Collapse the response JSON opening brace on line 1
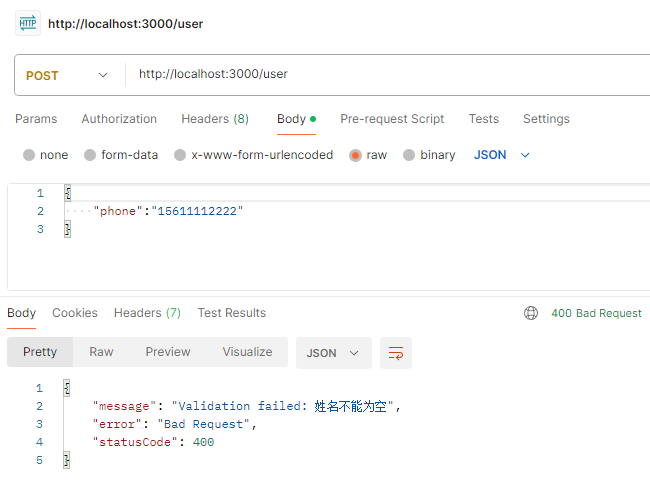This screenshot has width=650, height=482. 67,388
